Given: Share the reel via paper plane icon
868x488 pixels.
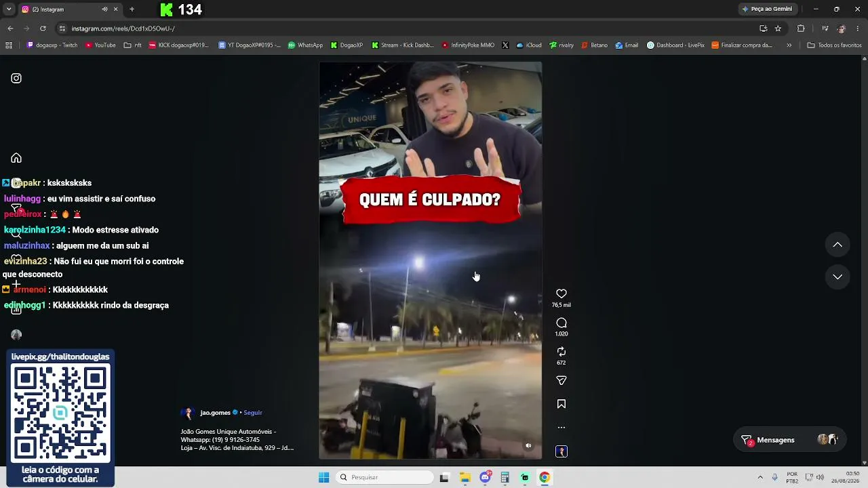Looking at the screenshot, I should coord(561,380).
